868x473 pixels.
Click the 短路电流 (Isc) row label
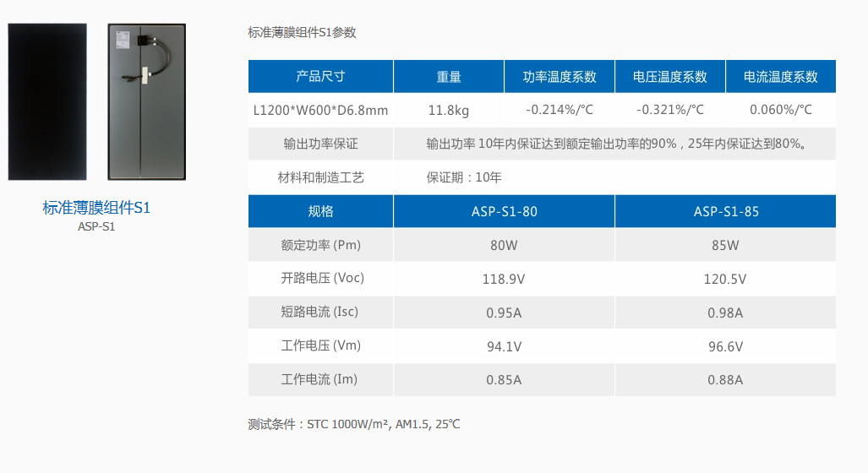click(319, 312)
